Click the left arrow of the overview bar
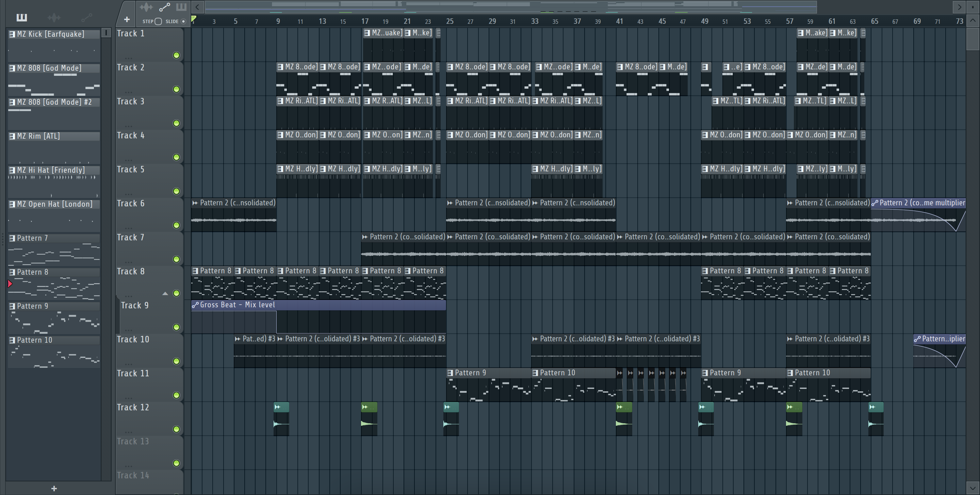 197,7
